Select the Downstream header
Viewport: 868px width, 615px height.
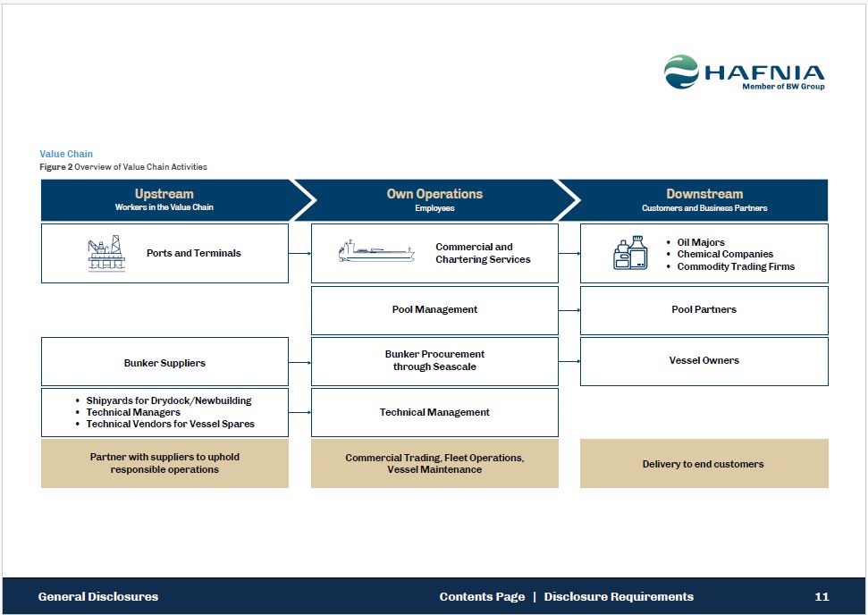click(704, 200)
